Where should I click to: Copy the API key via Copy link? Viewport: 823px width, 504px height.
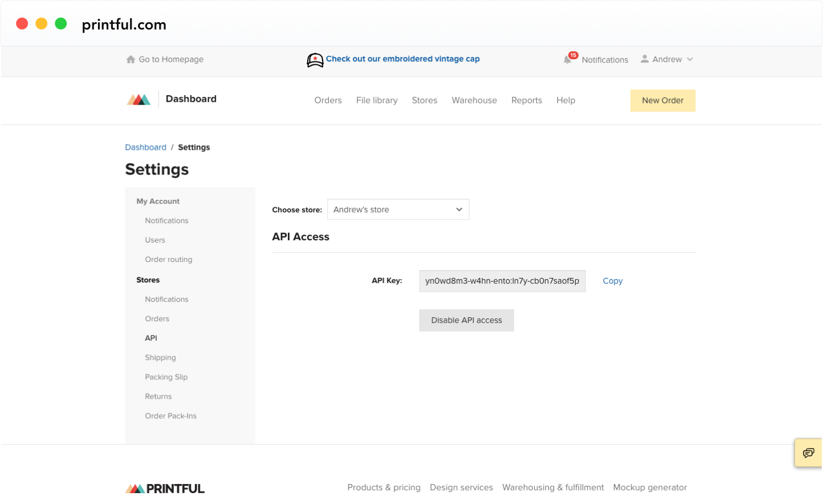coord(613,281)
